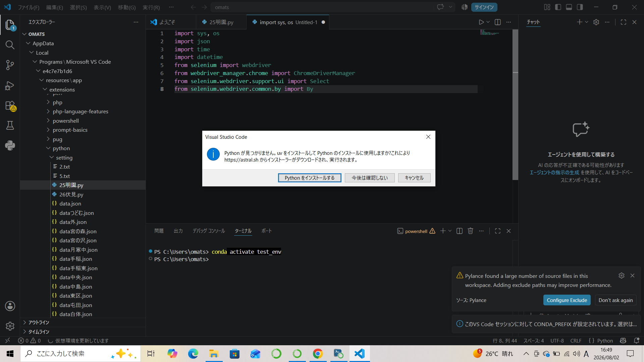The width and height of the screenshot is (644, 362).
Task: Click キャンセル in the dialog
Action: click(x=414, y=178)
